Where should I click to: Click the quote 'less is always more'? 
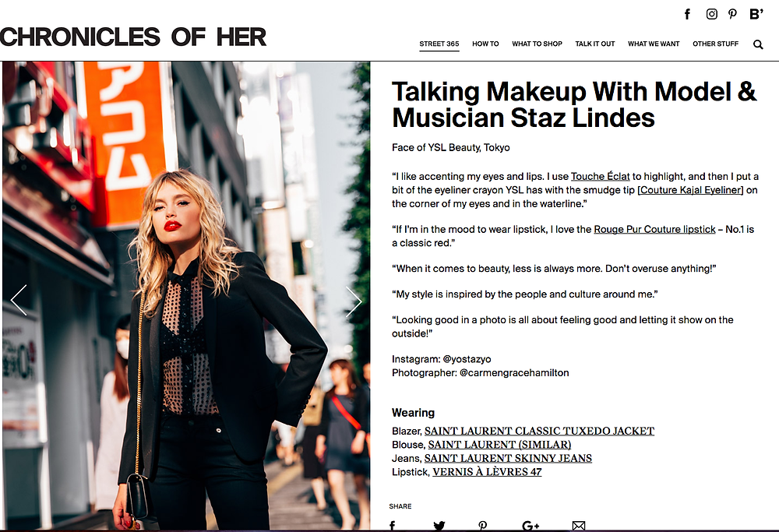point(554,269)
